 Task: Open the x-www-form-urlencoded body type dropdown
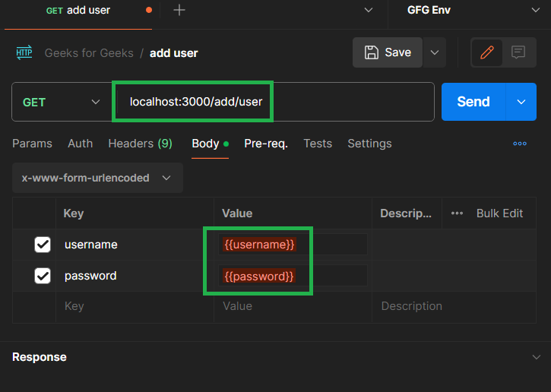point(97,178)
